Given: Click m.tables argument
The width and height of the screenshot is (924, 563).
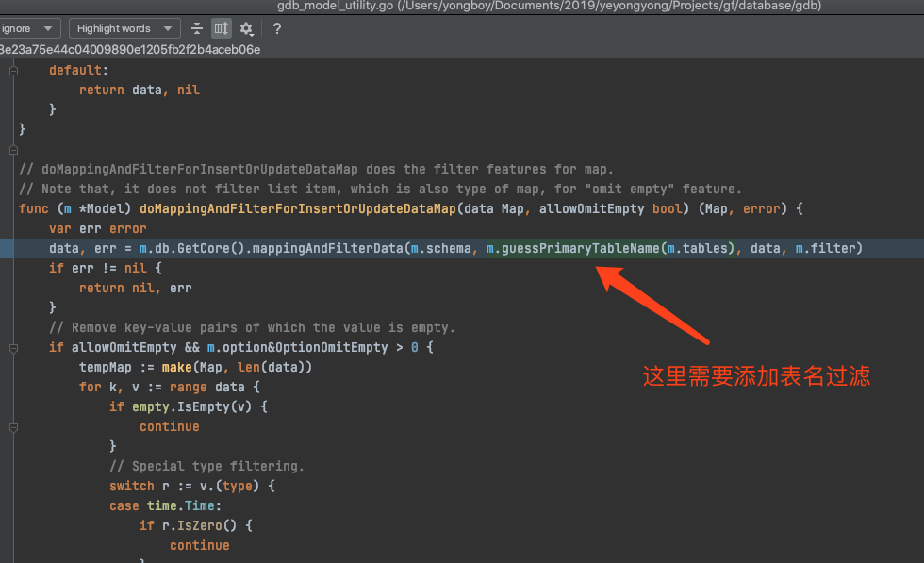Looking at the screenshot, I should point(697,248).
